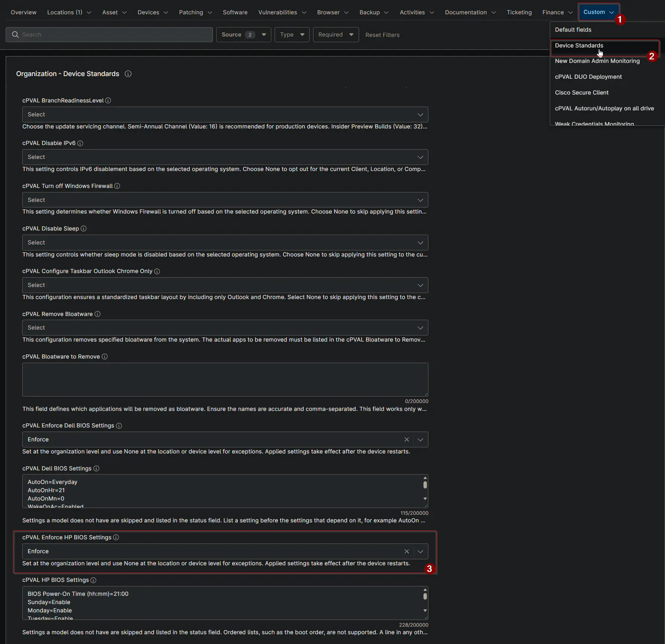This screenshot has height=644, width=665.
Task: Clear the Enforce Dell BIOS Settings value
Action: (407, 440)
